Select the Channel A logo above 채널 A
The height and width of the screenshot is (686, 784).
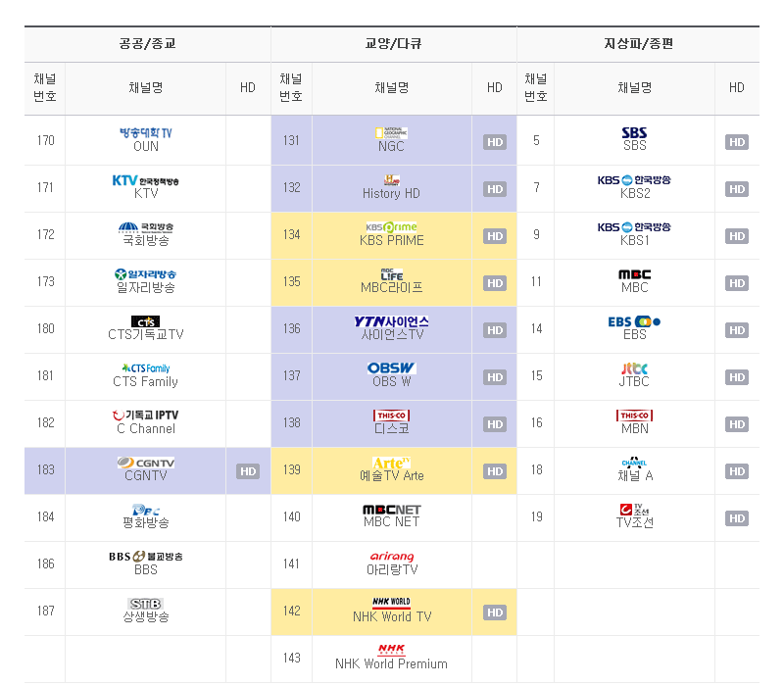coord(634,462)
